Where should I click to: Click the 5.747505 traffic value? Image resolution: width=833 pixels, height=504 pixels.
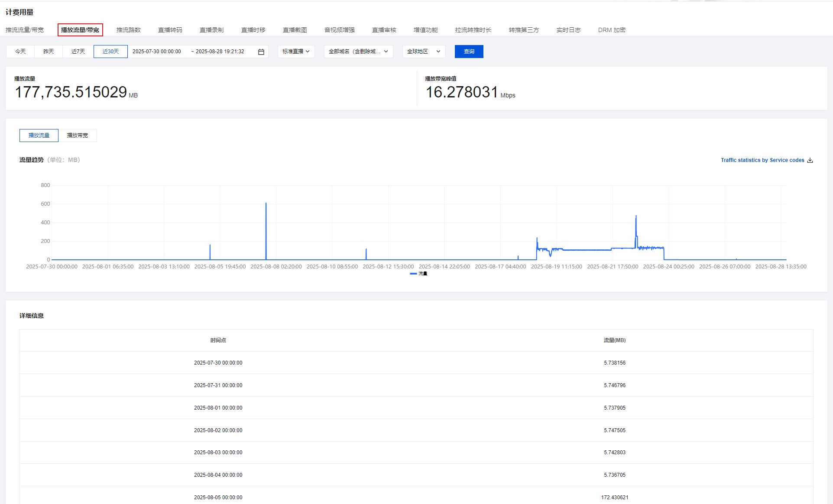coord(615,430)
